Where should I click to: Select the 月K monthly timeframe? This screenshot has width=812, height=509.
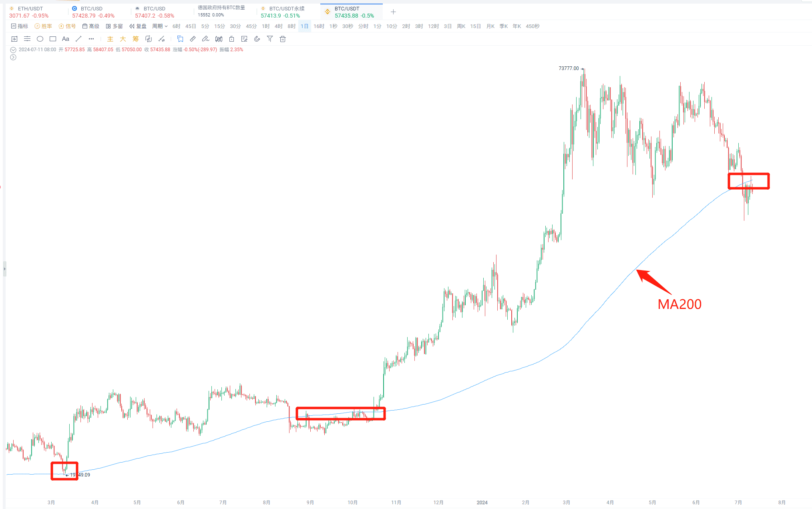490,26
